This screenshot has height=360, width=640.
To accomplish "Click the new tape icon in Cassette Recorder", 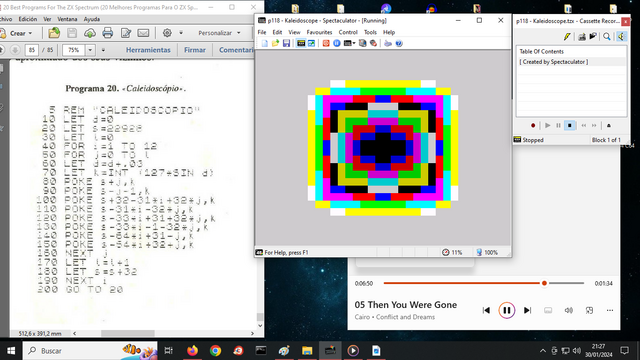I will [582, 37].
